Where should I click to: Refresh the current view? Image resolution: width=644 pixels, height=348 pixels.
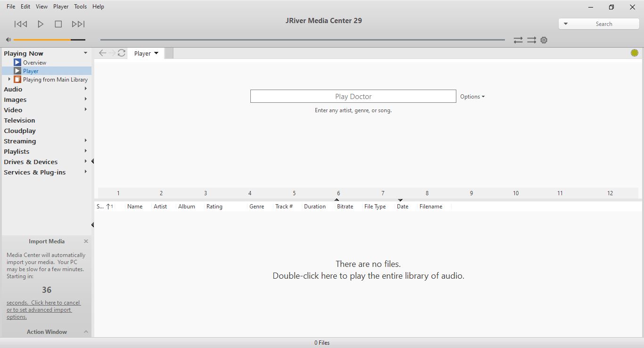[x=122, y=53]
